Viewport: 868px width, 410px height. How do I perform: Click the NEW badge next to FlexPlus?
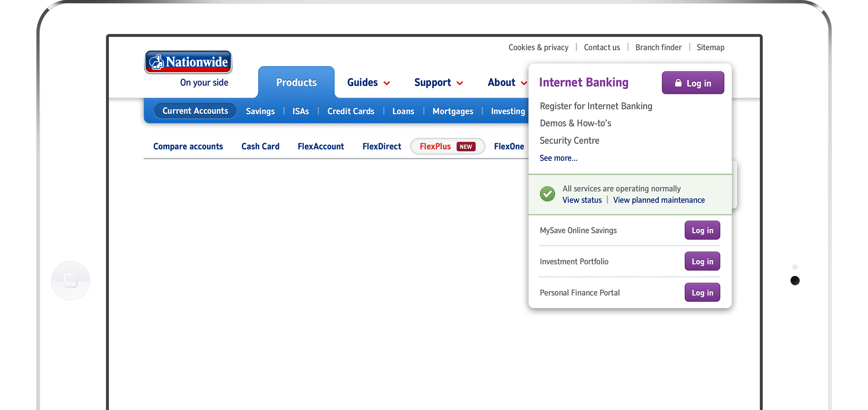coord(466,146)
